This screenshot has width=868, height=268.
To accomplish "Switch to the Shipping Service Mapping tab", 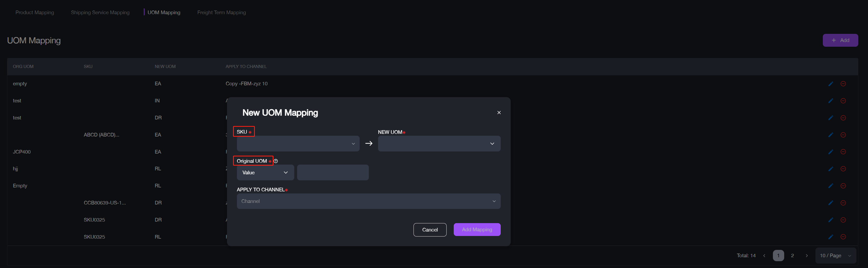I will tap(100, 12).
